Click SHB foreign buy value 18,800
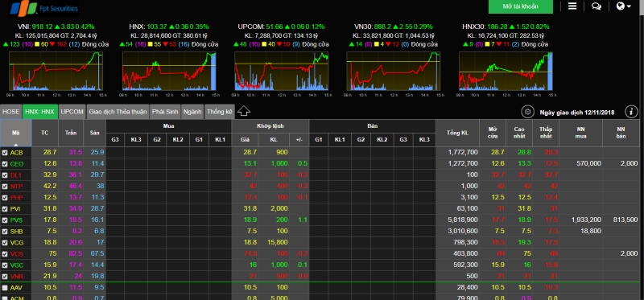 coord(590,231)
